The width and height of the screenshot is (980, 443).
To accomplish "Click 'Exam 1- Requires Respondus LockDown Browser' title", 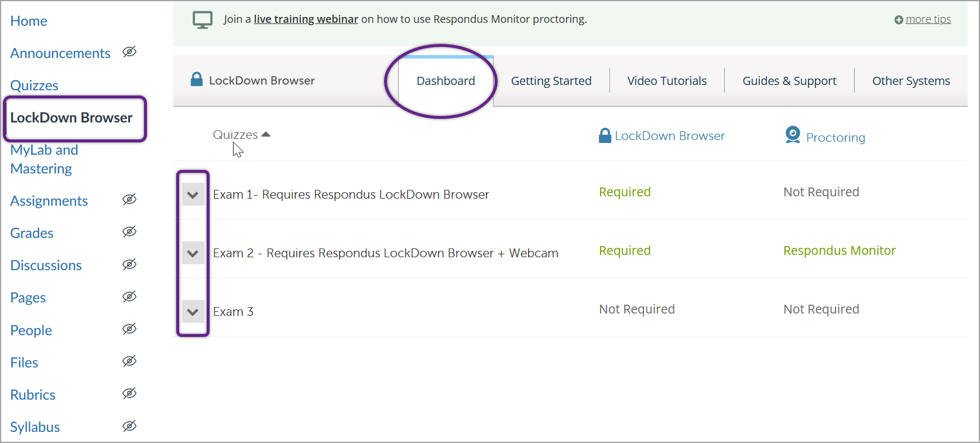I will click(x=351, y=195).
